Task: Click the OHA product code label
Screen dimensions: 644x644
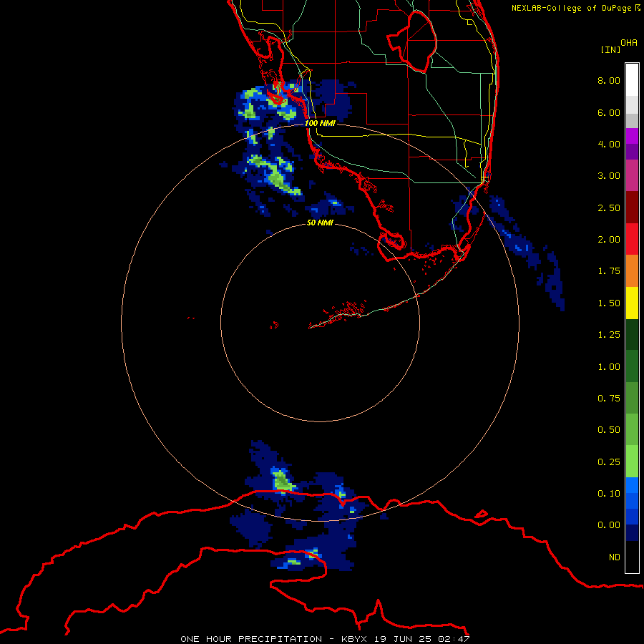Action: [629, 43]
